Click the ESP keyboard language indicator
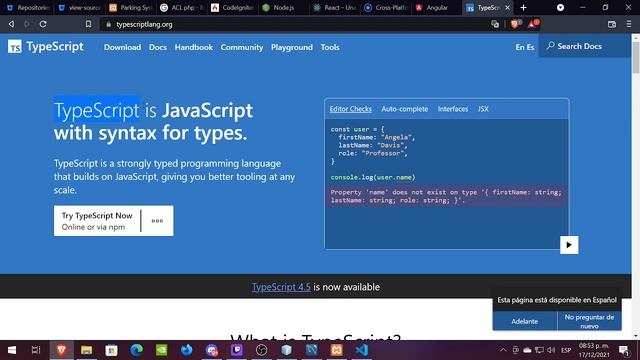Viewport: 640px width, 360px height. [x=566, y=350]
